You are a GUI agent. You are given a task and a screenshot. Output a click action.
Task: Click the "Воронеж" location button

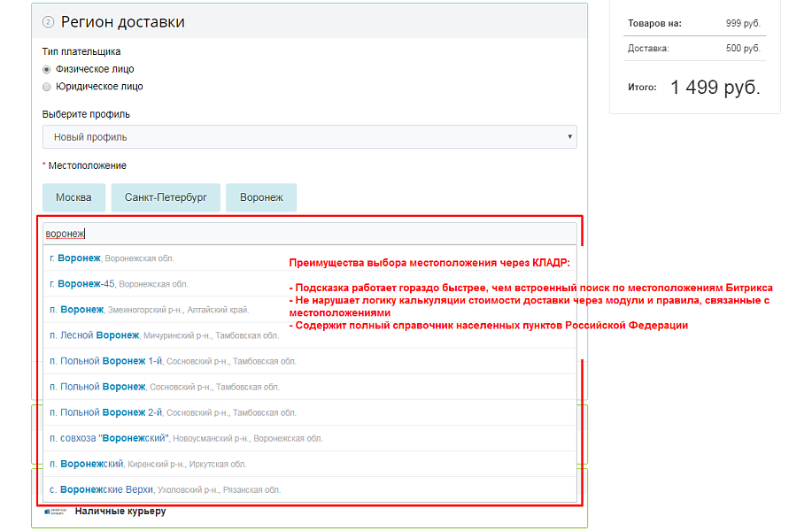click(260, 197)
